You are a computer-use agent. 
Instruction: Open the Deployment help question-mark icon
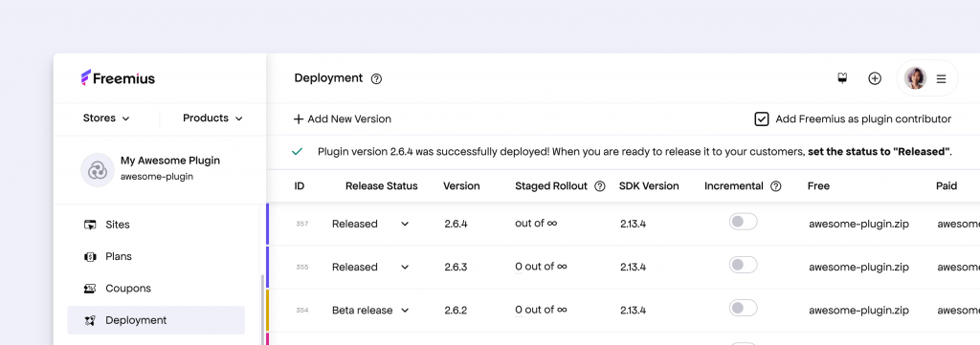(x=376, y=78)
